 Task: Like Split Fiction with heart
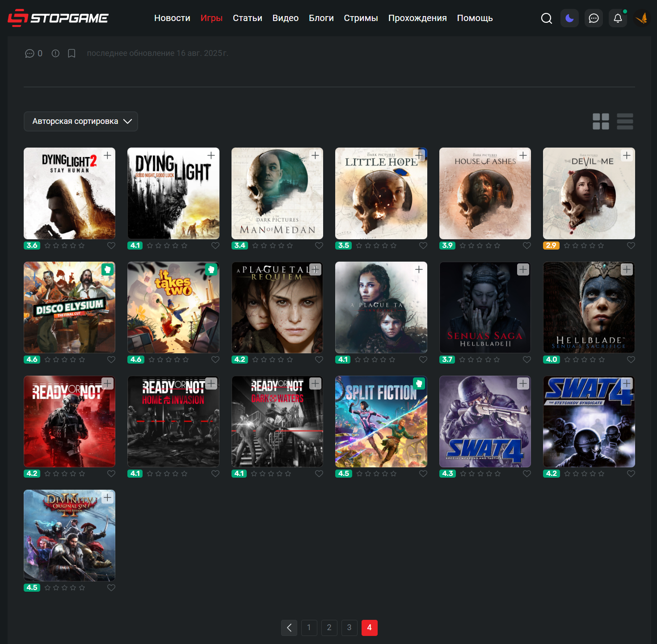[x=423, y=474]
